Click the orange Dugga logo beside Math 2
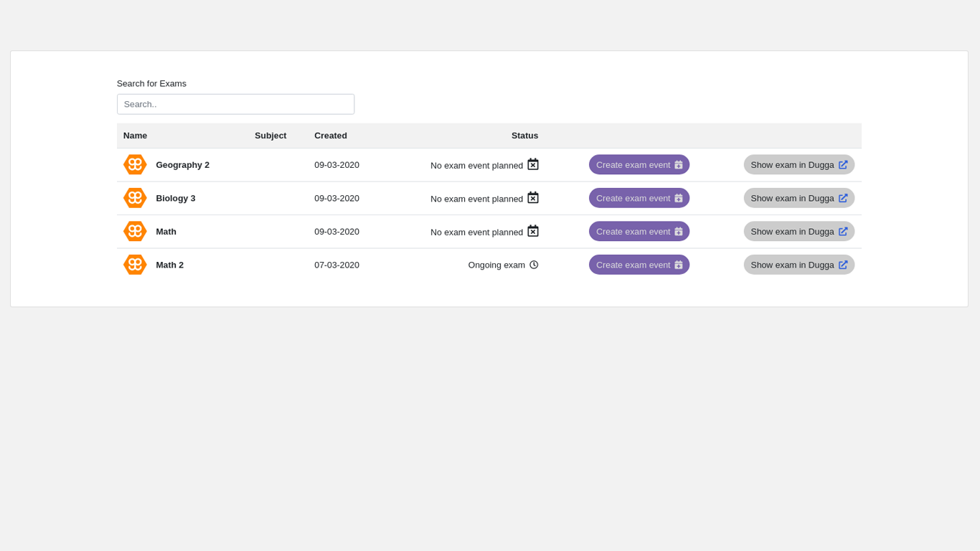Viewport: 980px width, 551px height. [x=135, y=265]
